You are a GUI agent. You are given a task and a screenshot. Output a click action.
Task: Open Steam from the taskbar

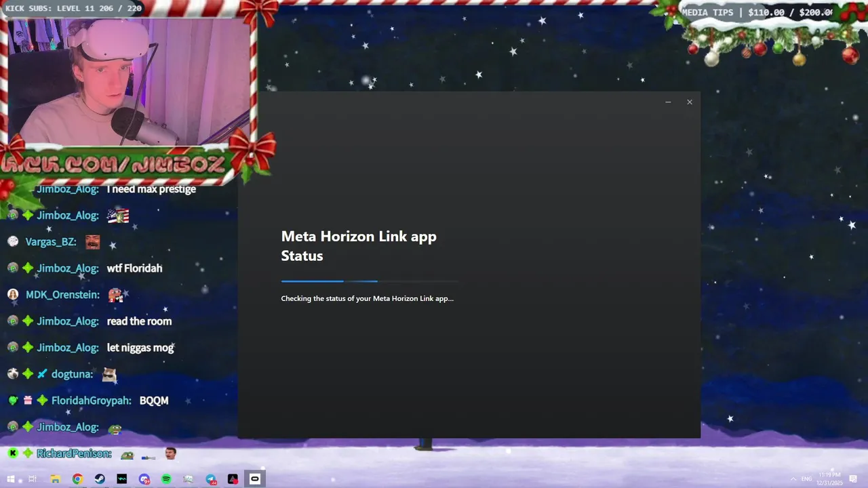pyautogui.click(x=100, y=479)
